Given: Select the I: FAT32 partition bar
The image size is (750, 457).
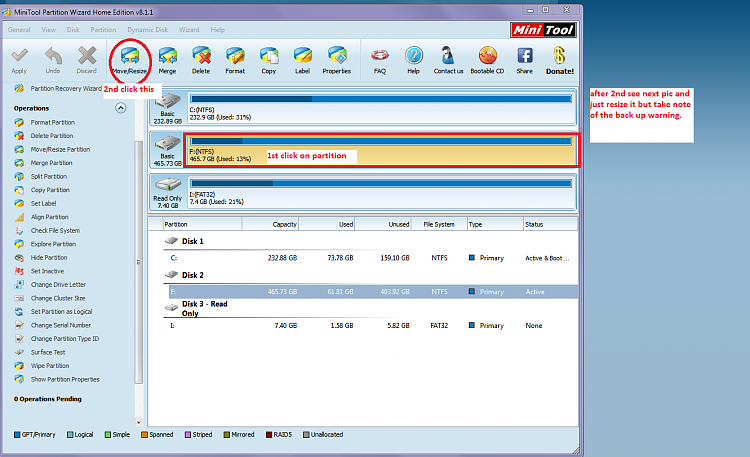Looking at the screenshot, I should 381,192.
